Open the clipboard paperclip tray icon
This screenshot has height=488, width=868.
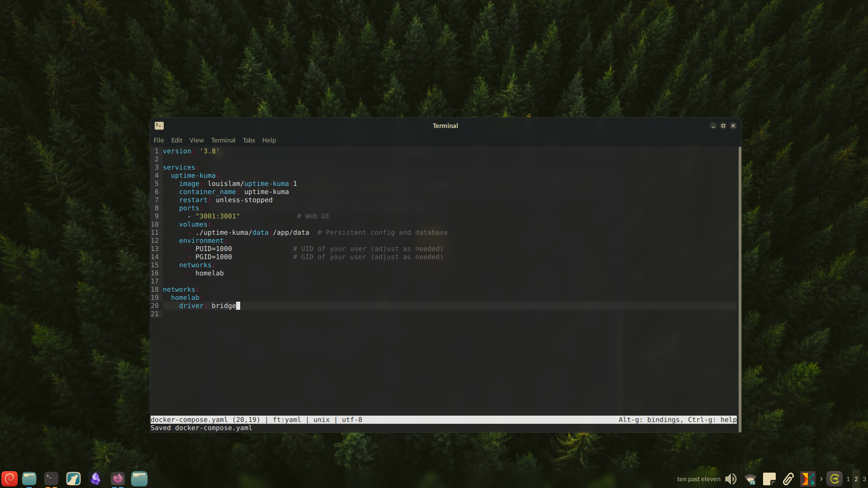coord(788,479)
